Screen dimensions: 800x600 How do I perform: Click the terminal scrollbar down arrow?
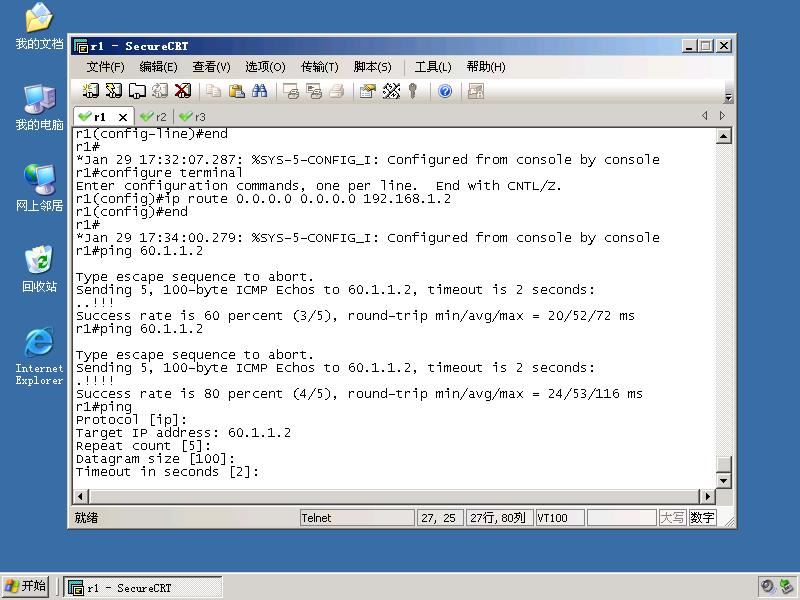pos(723,481)
